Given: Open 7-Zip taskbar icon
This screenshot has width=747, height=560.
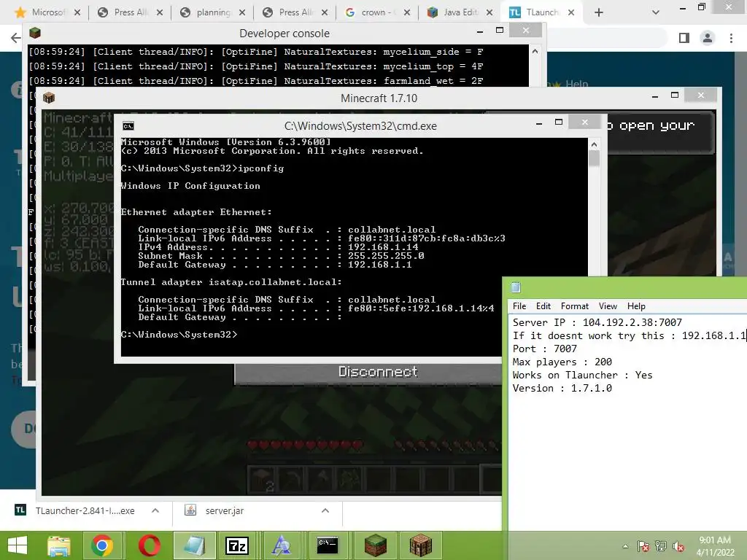Looking at the screenshot, I should 237,545.
